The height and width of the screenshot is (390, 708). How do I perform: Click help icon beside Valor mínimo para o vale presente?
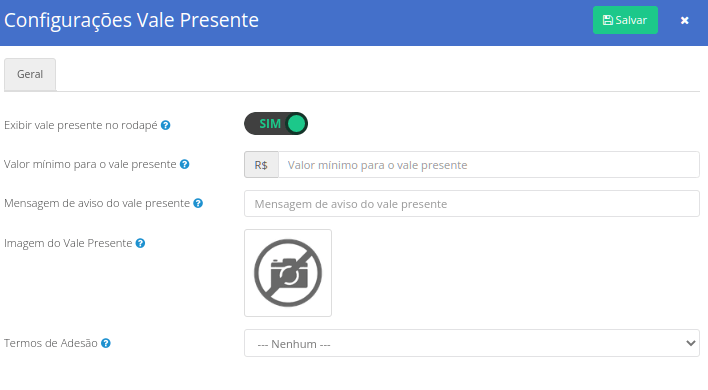(x=184, y=164)
